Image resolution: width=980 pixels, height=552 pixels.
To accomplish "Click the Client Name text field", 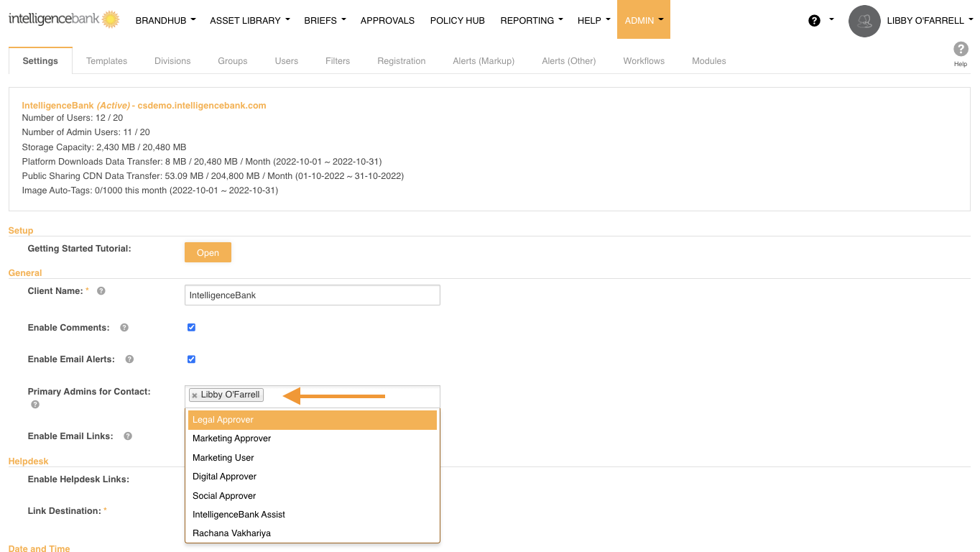I will (312, 295).
